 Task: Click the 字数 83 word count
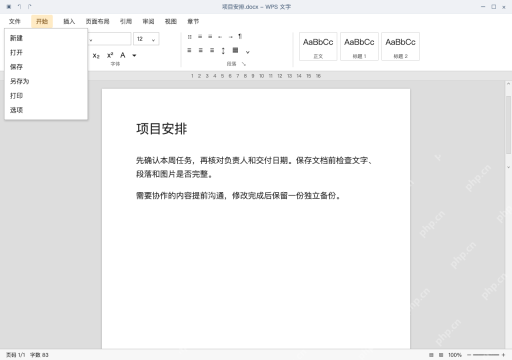coord(39,355)
